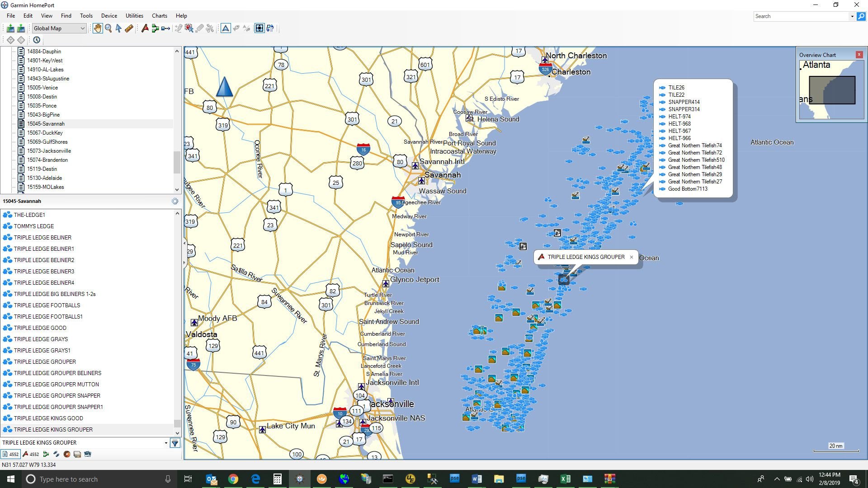The image size is (868, 488).
Task: Click the clock icon in second toolbar row
Action: [37, 40]
